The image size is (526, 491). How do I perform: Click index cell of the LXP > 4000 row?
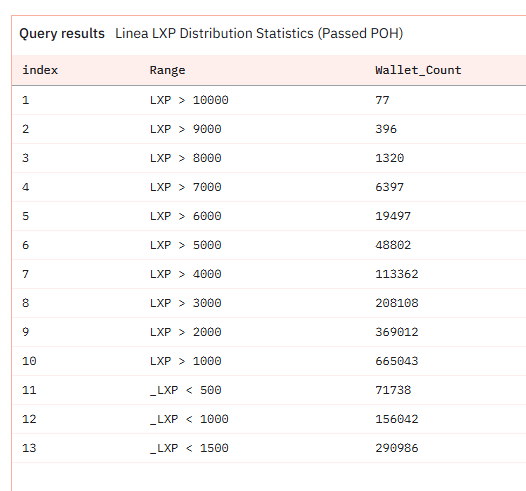coord(25,274)
